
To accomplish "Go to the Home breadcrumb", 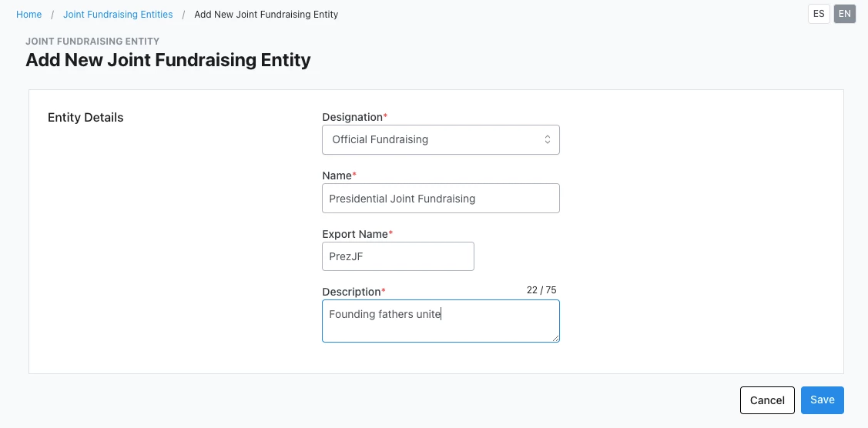I will (x=29, y=15).
